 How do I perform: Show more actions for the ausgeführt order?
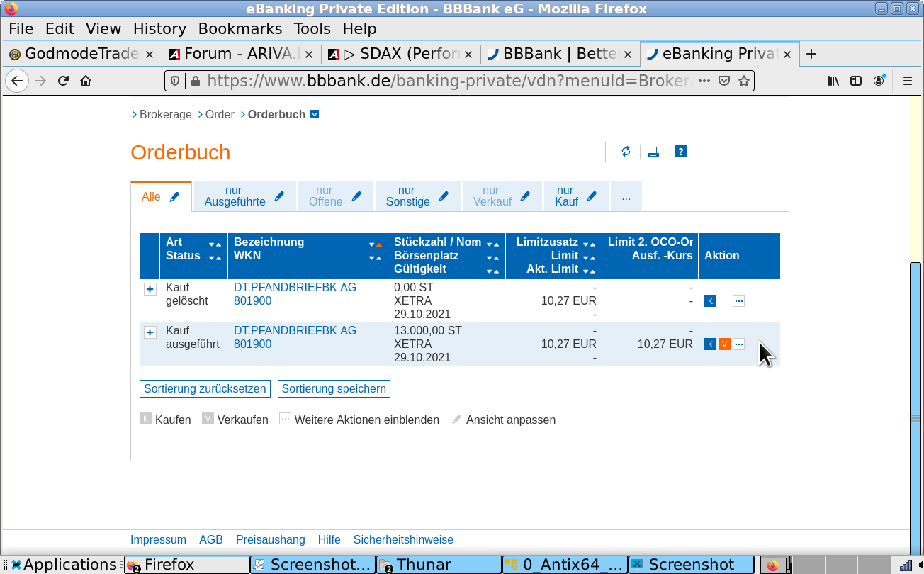tap(738, 344)
